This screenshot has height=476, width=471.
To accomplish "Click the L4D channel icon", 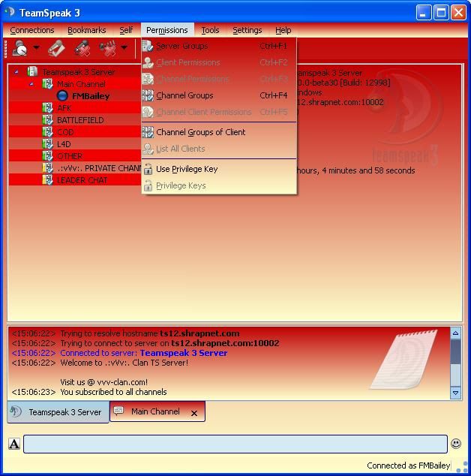I will 47,143.
